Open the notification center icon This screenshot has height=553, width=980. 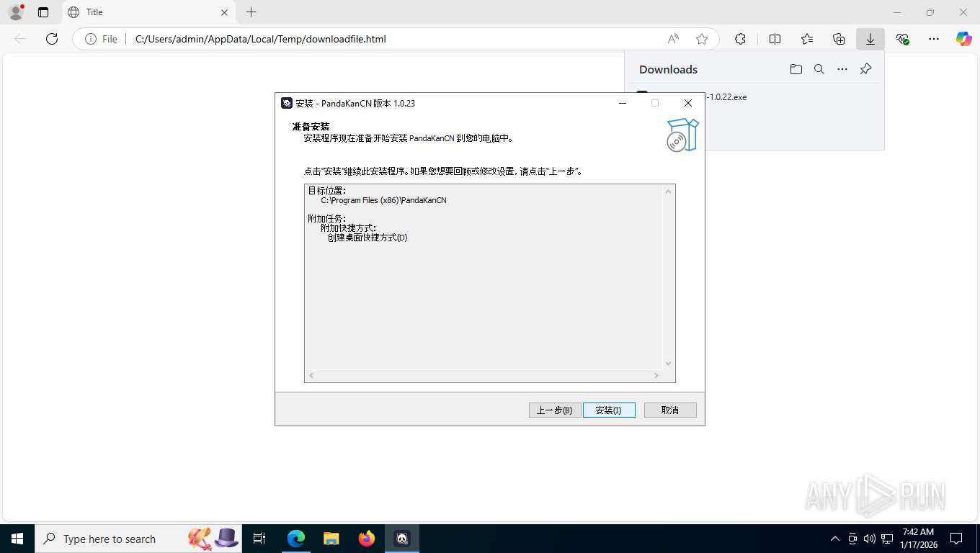[956, 539]
